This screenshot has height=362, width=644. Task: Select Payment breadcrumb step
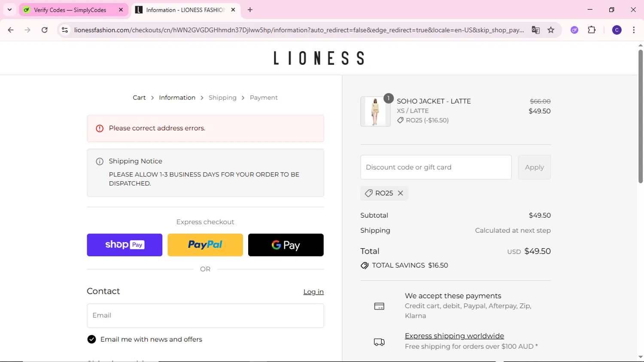pos(264,98)
